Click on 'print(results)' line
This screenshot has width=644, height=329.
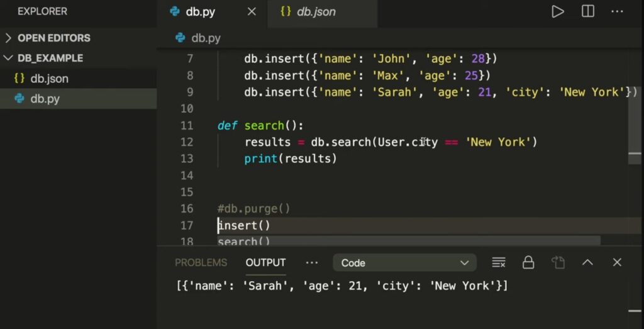coord(291,159)
